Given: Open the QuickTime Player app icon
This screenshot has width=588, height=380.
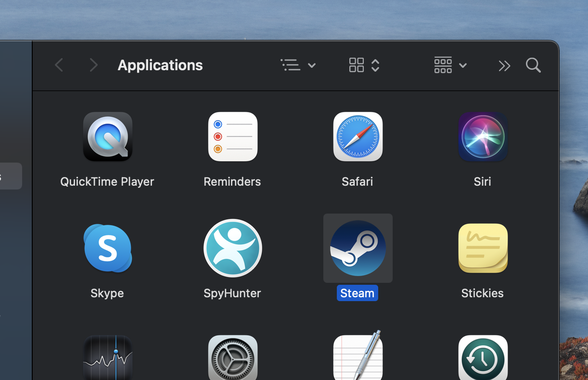Looking at the screenshot, I should click(x=107, y=137).
